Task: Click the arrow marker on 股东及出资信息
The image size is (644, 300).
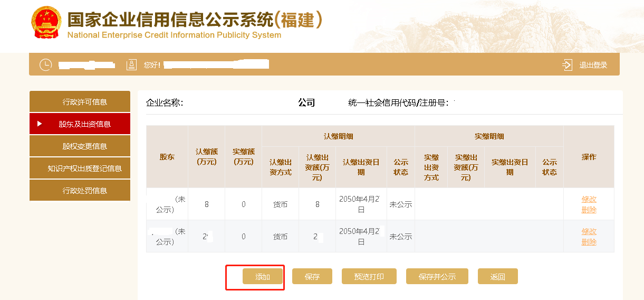Action: click(x=40, y=124)
